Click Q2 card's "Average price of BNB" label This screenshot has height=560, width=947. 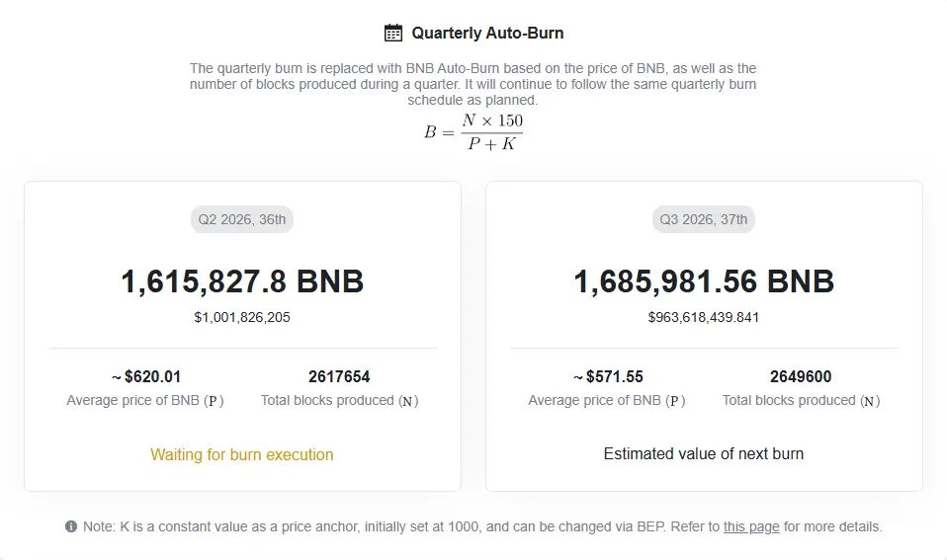145,400
